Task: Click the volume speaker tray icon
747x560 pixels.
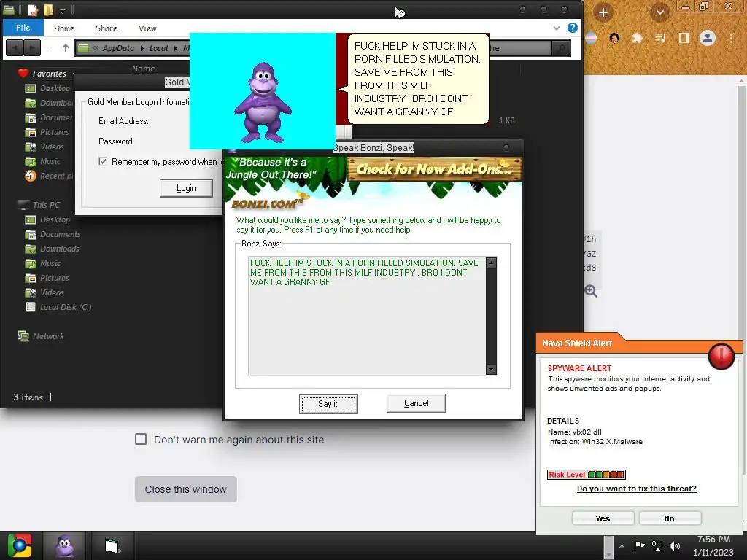Action: tap(675, 545)
